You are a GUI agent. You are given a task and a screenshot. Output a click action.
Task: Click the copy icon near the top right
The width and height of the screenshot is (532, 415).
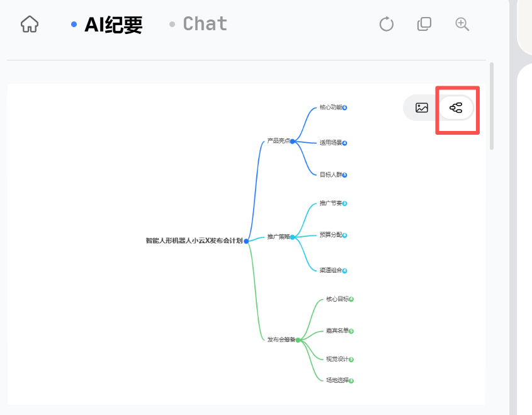click(x=424, y=24)
